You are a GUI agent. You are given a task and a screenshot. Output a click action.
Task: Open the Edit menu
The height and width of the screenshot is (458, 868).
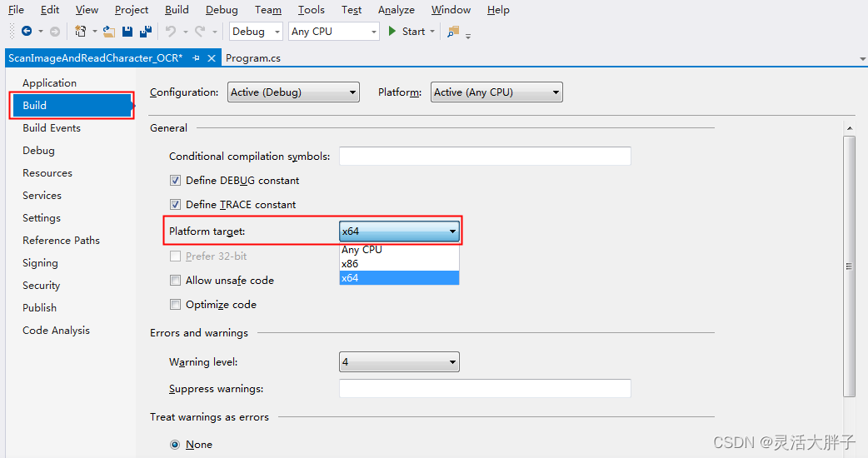click(50, 10)
